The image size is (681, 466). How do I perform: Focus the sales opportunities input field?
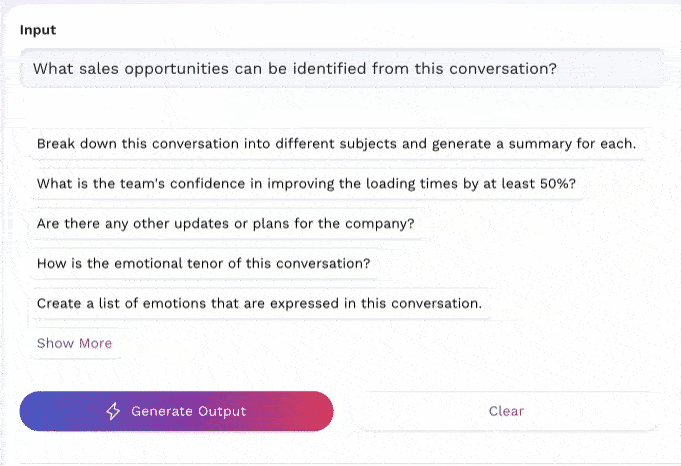click(340, 69)
